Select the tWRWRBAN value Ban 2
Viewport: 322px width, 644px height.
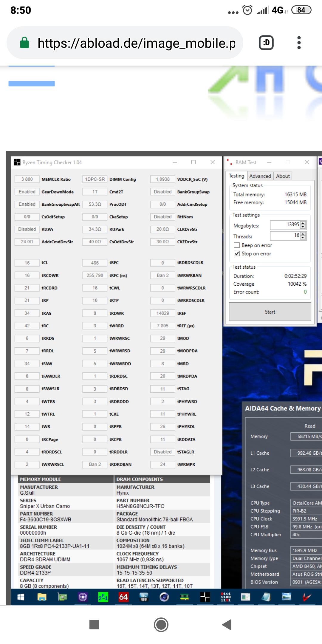[163, 275]
